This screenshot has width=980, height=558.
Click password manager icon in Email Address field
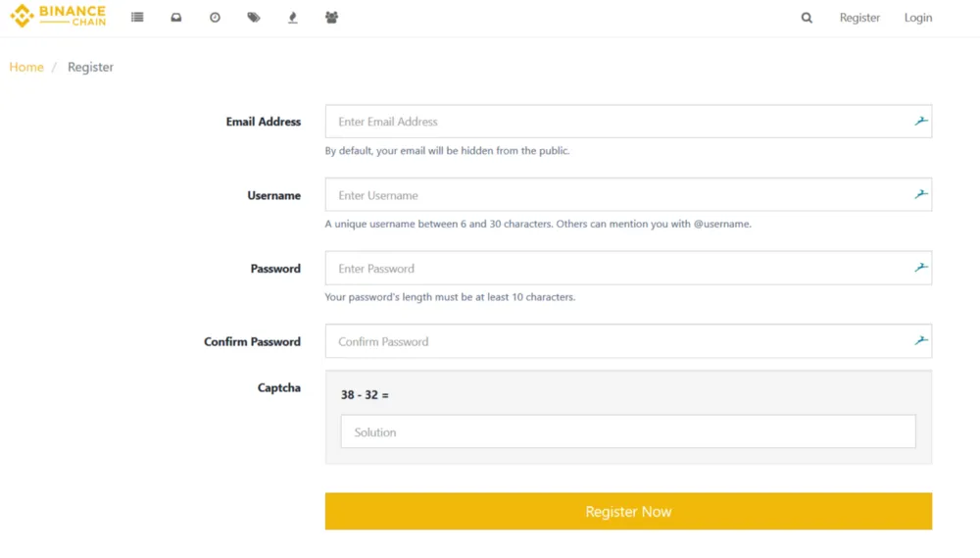[920, 121]
